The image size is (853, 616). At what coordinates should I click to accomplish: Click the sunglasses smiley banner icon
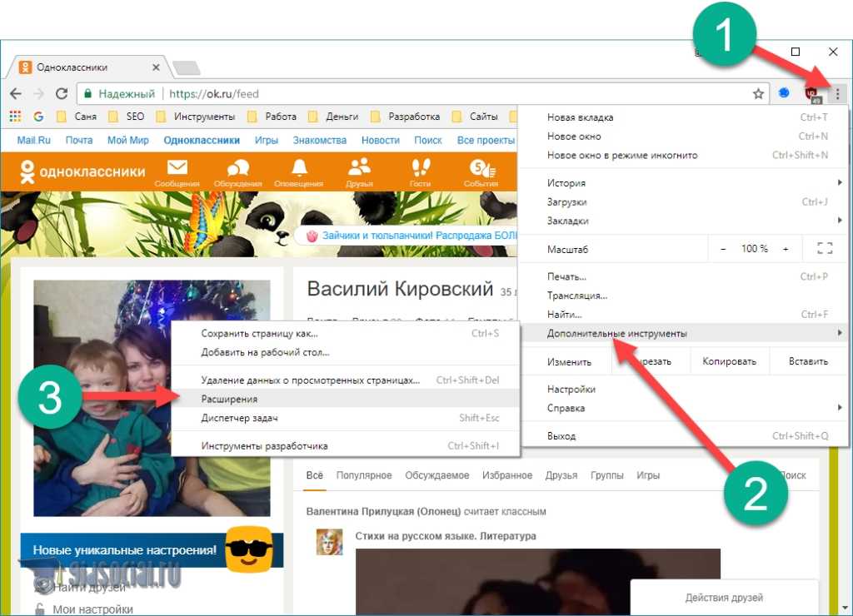(x=248, y=549)
